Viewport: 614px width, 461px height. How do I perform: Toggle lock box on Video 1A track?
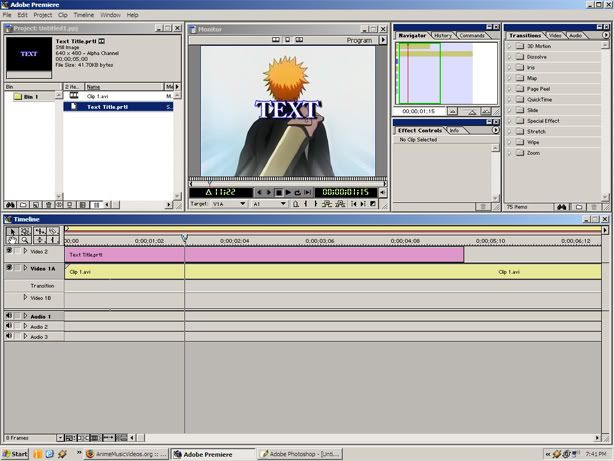[x=17, y=268]
